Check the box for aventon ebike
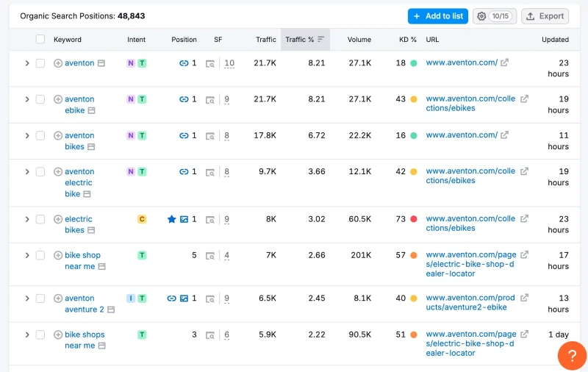The image size is (588, 372). point(40,99)
